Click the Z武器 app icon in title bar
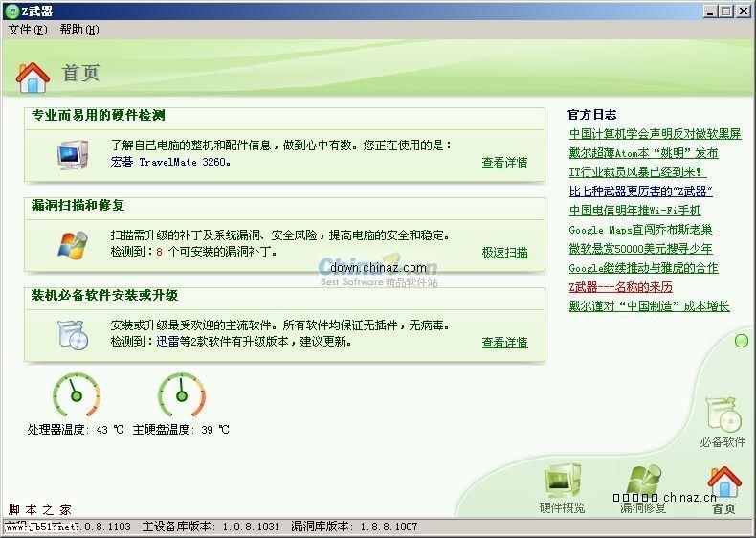This screenshot has width=756, height=538. coord(12,11)
